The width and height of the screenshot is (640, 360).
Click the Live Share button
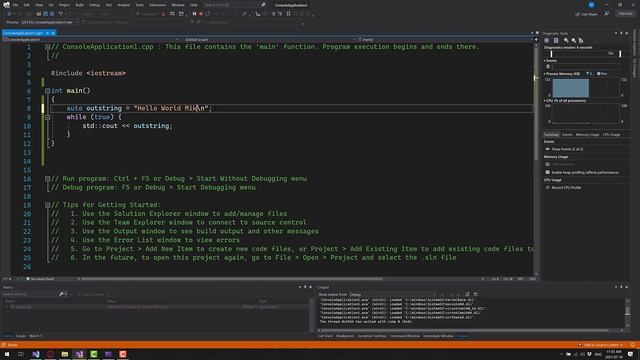(x=587, y=14)
